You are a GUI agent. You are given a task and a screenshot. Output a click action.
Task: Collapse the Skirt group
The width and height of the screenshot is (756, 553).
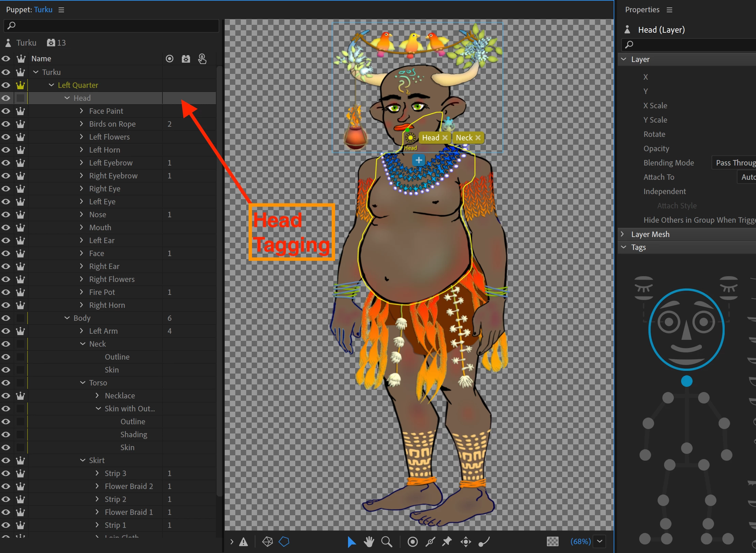pos(83,460)
